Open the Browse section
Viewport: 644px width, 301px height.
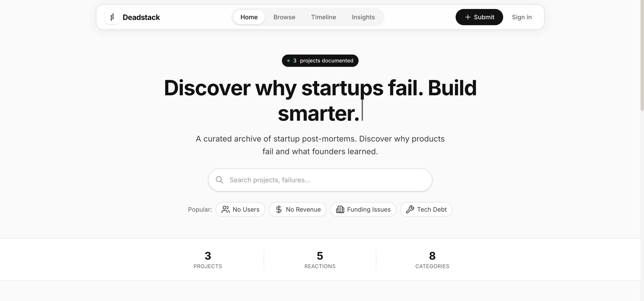tap(284, 17)
